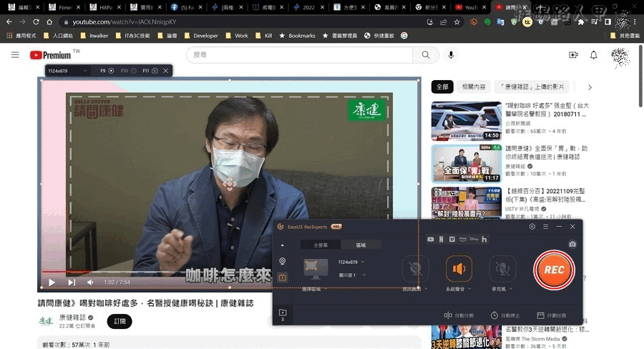Select the 相關內容 filter chip

point(474,87)
